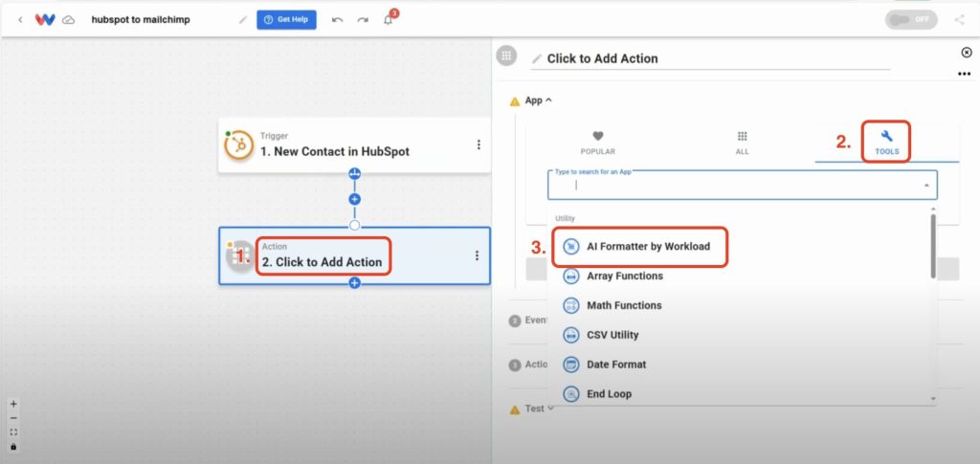
Task: Click the Get Help button
Action: pyautogui.click(x=286, y=19)
